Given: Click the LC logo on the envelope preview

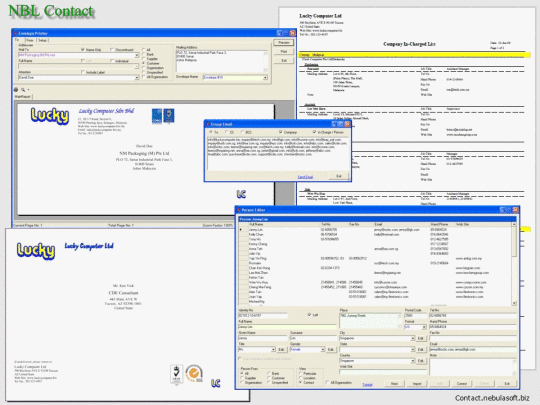Looking at the screenshot, I should pos(241,194).
